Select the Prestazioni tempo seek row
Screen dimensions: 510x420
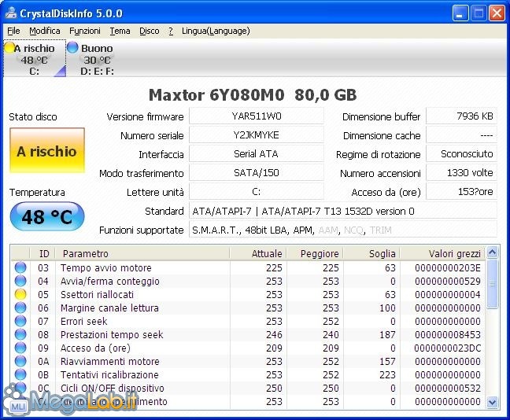click(248, 334)
